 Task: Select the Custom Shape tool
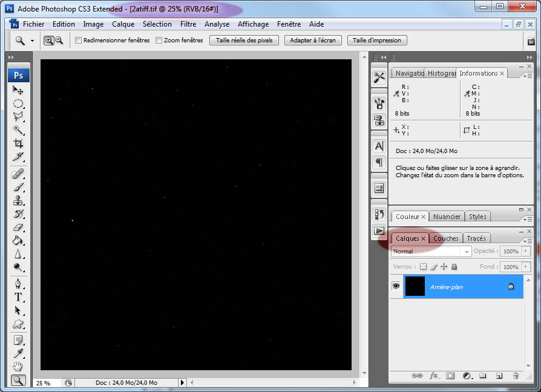[18, 324]
